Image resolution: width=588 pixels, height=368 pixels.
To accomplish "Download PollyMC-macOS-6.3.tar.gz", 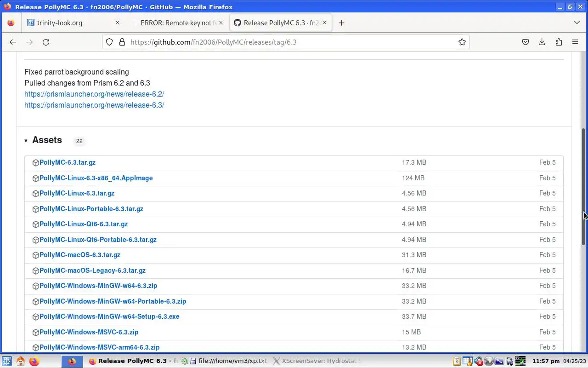I will (x=80, y=255).
